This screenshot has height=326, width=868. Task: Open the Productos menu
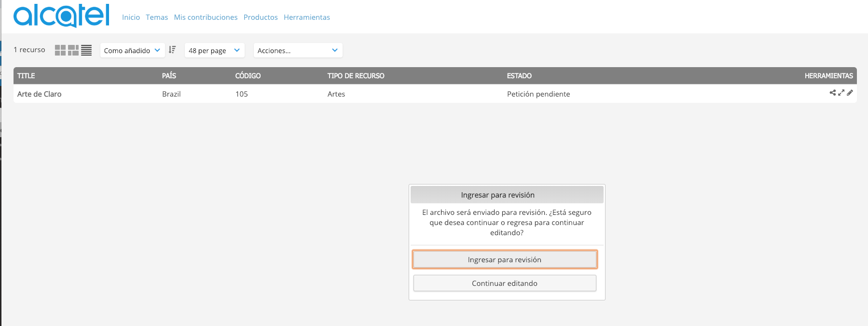click(261, 17)
